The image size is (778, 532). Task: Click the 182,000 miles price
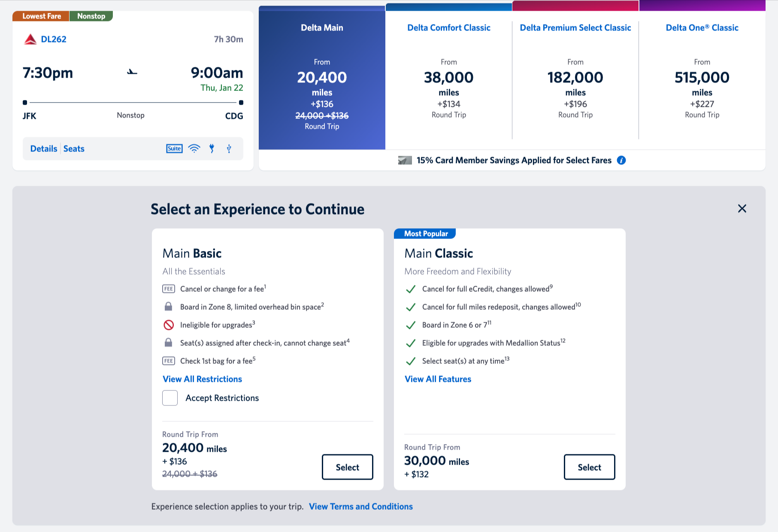575,78
